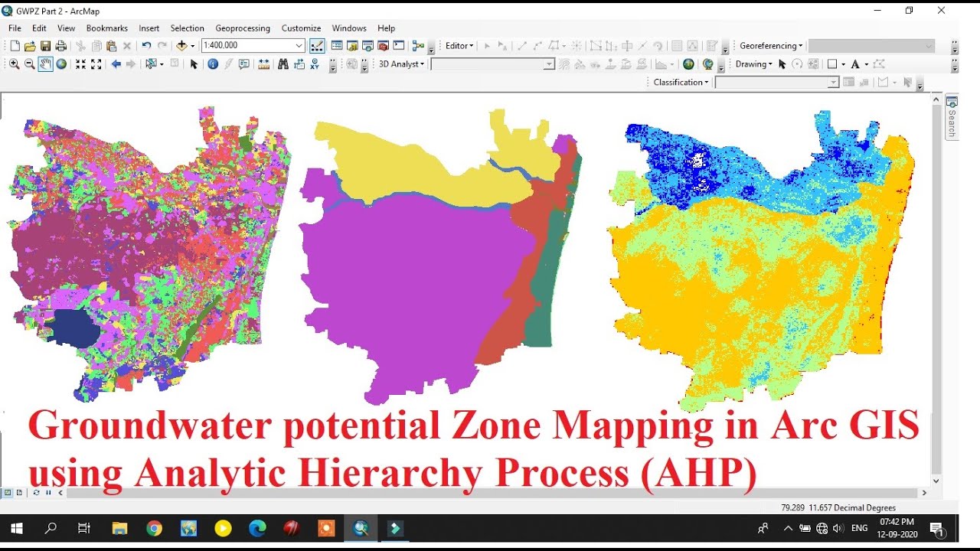Pick the Select Elements arrow tool
The width and height of the screenshot is (980, 551).
[x=194, y=64]
